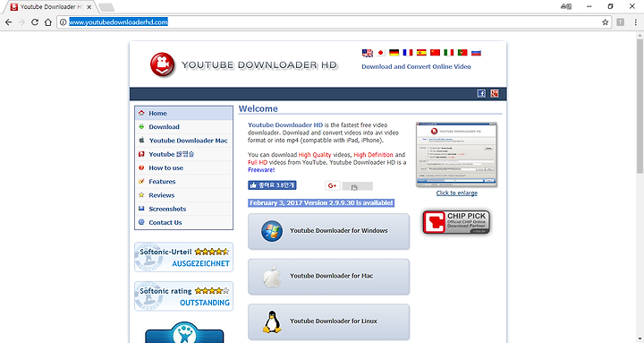Click the browser forward arrow
Screen dimensions: 644x343
pos(21,22)
